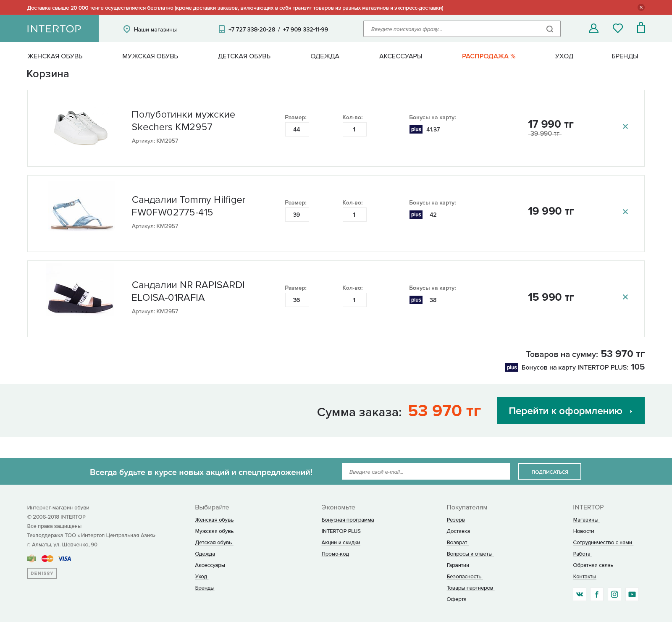Image resolution: width=672 pixels, height=622 pixels.
Task: Open ОДЕЖДА menu
Action: 325,56
